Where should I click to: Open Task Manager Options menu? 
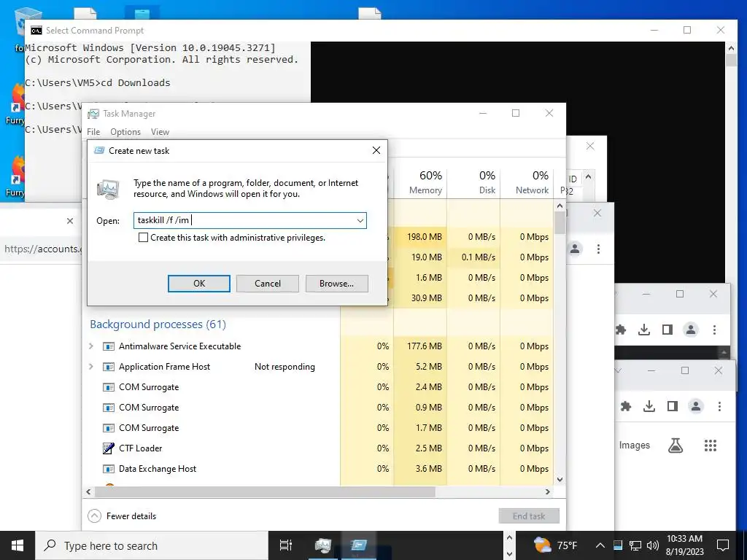pos(125,132)
